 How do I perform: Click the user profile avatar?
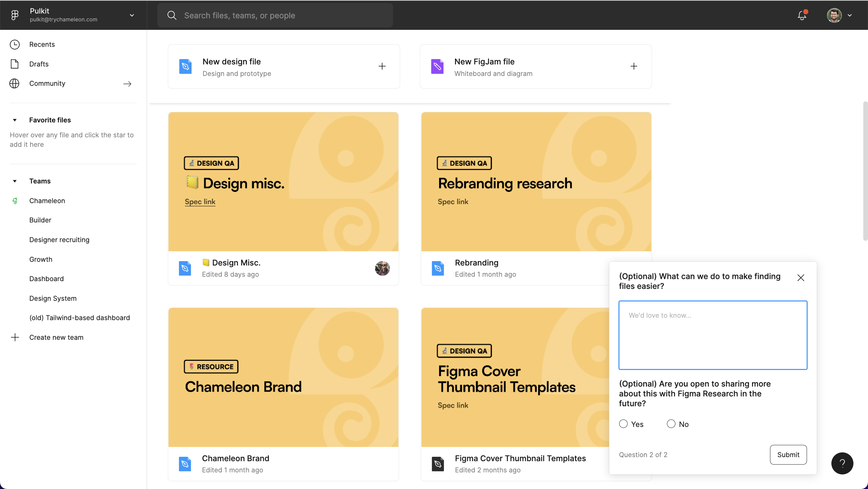pyautogui.click(x=834, y=15)
